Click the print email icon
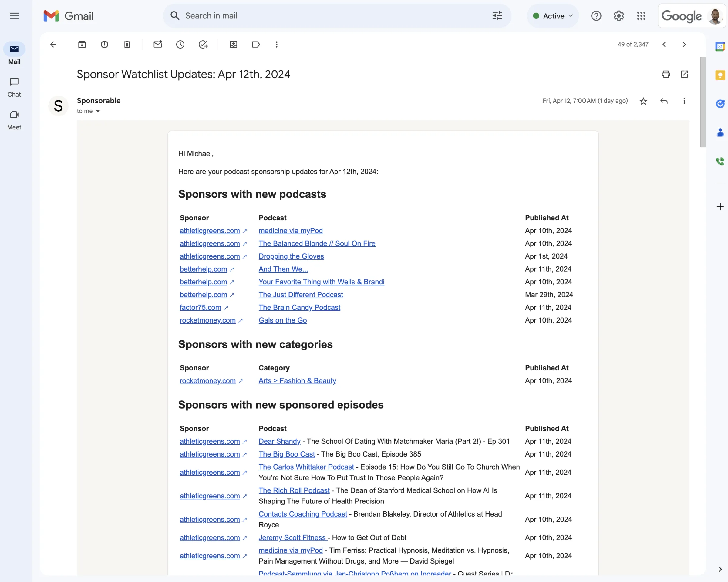The image size is (728, 582). [666, 74]
